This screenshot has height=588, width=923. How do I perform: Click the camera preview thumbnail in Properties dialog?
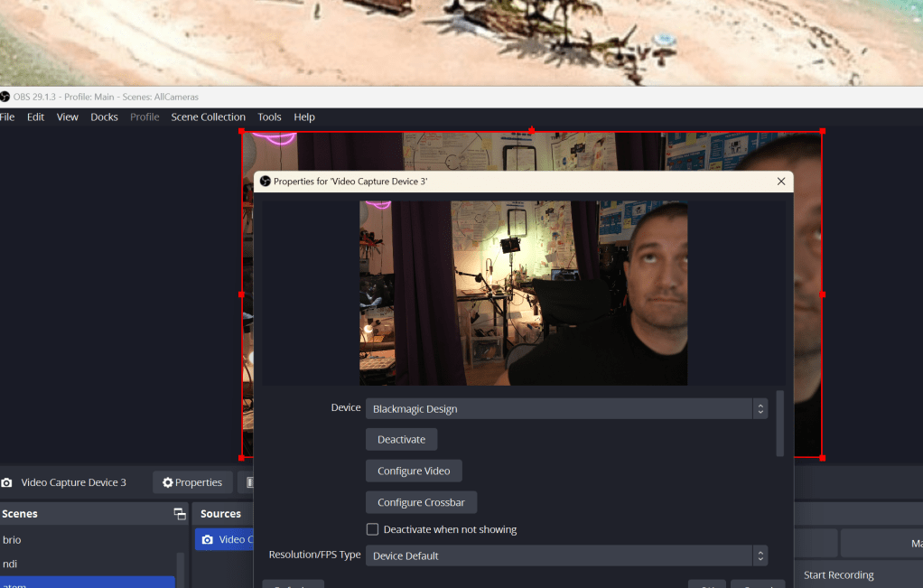[x=523, y=294]
